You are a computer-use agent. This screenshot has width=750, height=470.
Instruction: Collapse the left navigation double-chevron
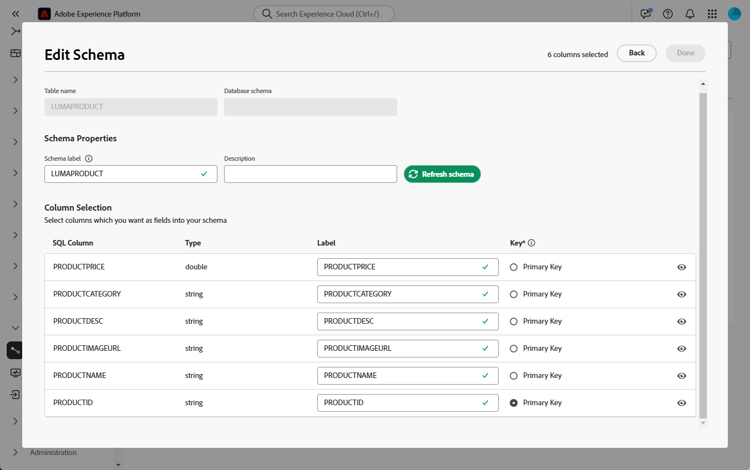coord(15,14)
